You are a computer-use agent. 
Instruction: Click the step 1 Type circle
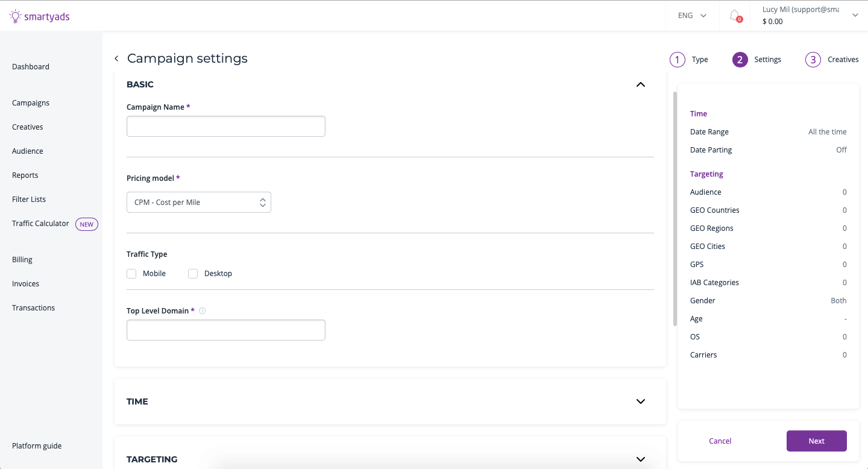coord(678,60)
